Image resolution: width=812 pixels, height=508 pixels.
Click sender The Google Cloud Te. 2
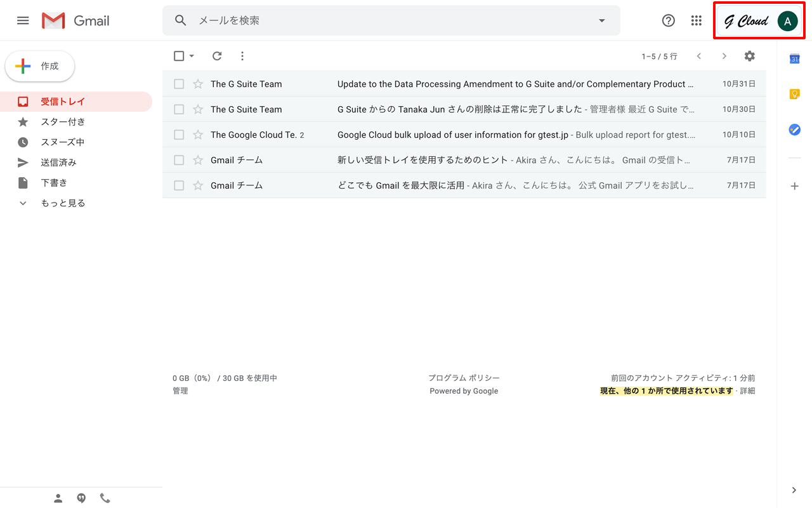click(257, 135)
